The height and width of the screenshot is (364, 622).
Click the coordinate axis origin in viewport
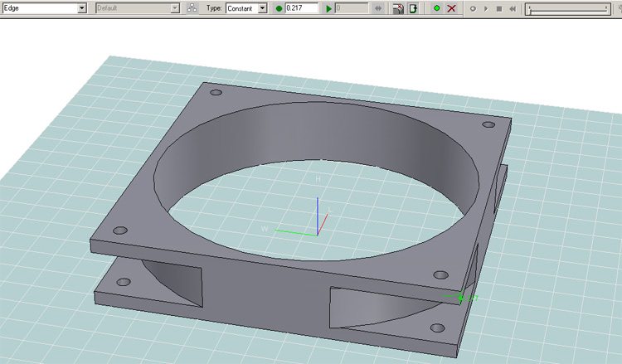coord(317,234)
